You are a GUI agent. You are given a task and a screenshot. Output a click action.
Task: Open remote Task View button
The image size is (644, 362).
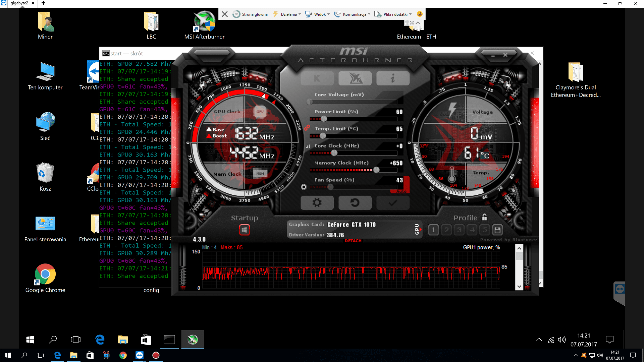tap(76, 340)
